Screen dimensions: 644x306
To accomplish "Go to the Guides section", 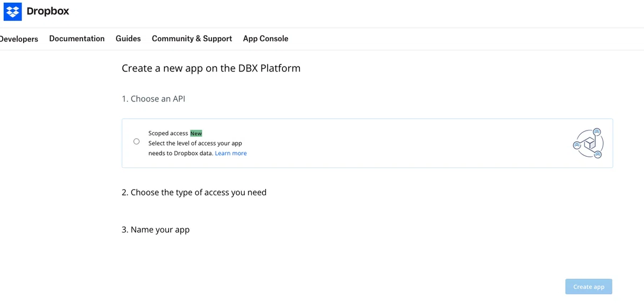I will (128, 39).
